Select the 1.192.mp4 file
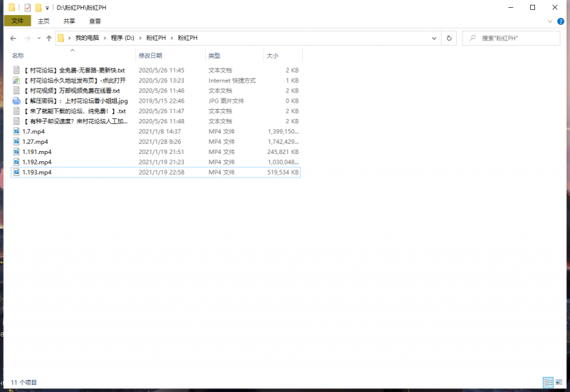The height and width of the screenshot is (392, 570). point(37,162)
